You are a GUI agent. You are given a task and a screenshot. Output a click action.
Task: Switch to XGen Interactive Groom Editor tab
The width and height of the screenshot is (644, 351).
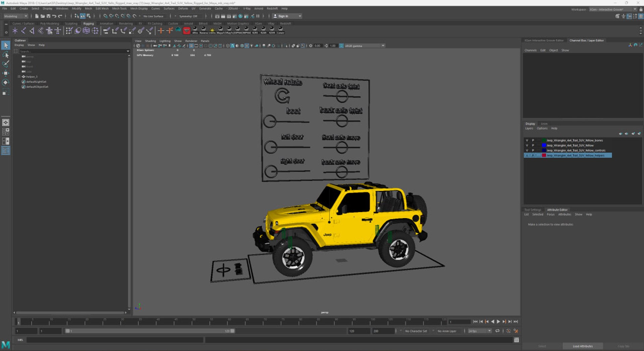tap(544, 40)
